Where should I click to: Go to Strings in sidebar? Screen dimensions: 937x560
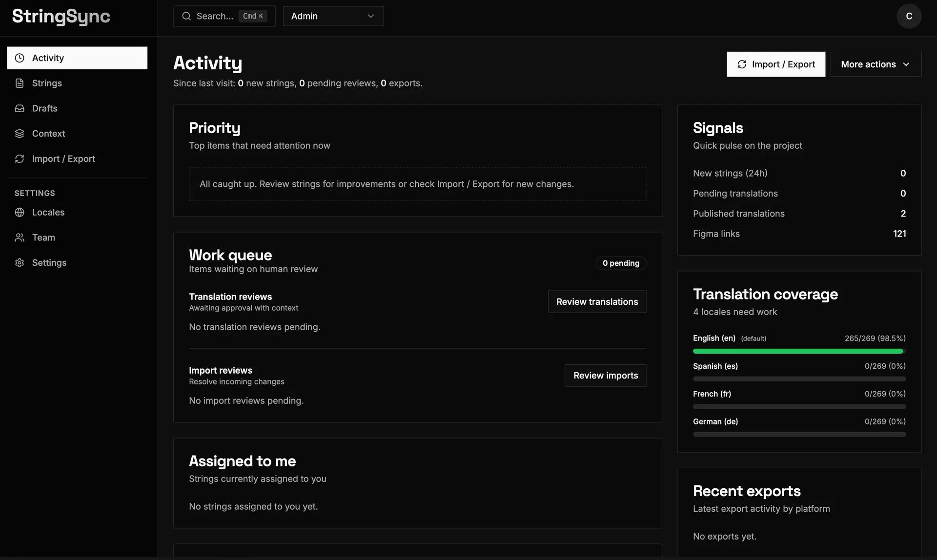point(77,83)
